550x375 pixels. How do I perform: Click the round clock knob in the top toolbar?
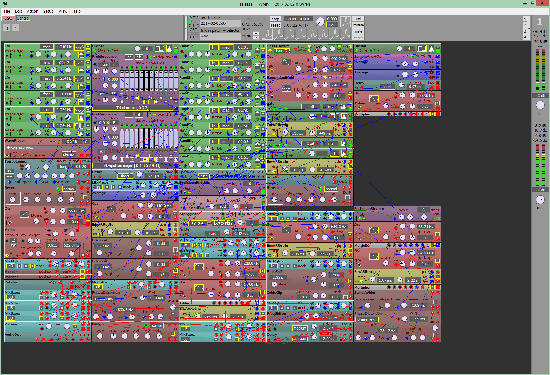[x=320, y=22]
